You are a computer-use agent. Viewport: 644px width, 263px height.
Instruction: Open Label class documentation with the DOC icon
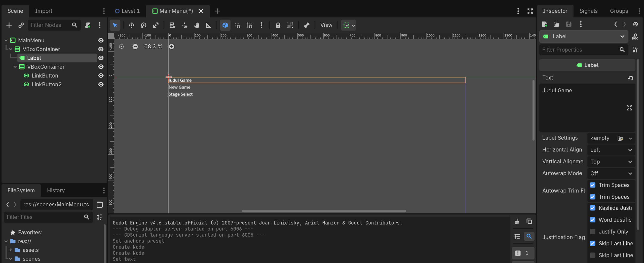point(635,36)
